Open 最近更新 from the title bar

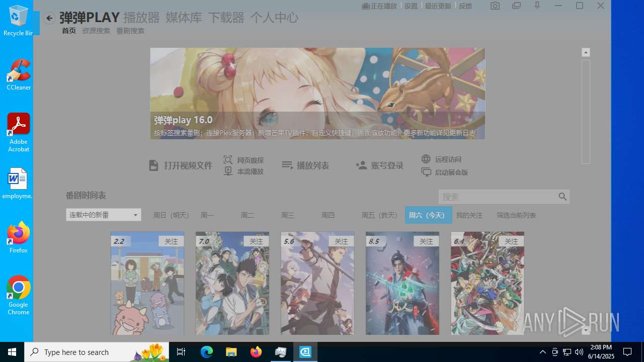438,6
